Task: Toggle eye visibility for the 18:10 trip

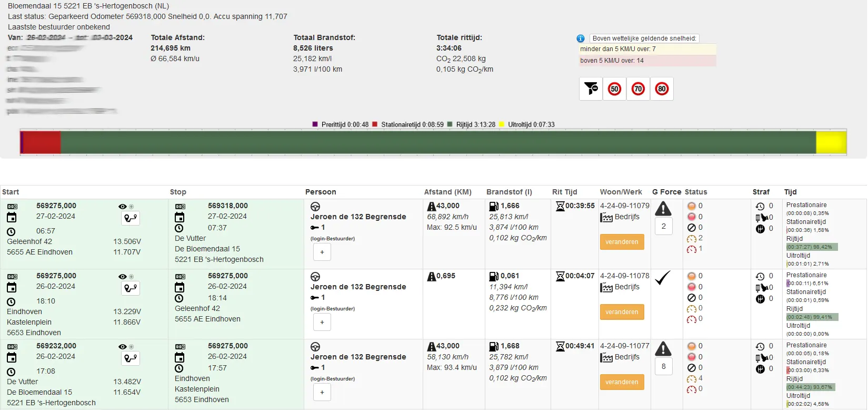Action: pyautogui.click(x=123, y=277)
